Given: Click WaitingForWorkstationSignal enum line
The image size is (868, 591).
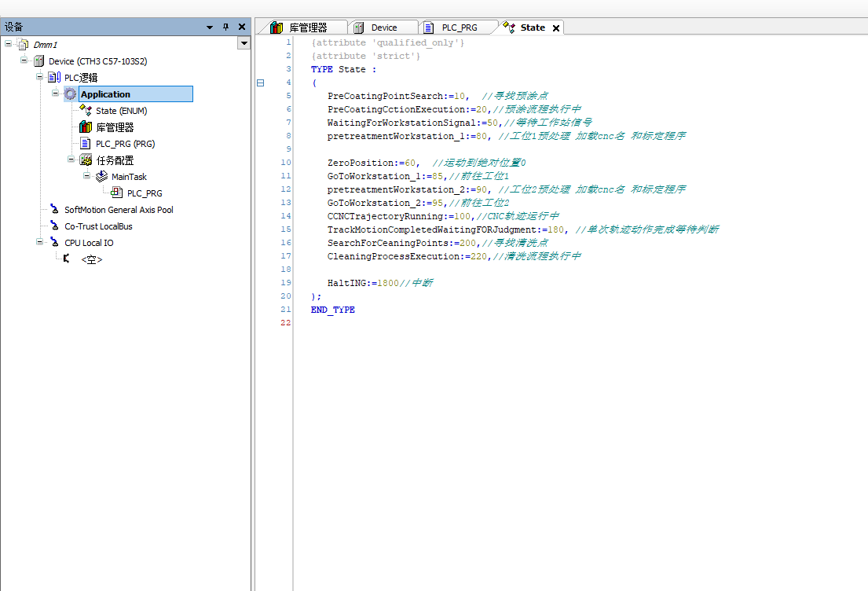Looking at the screenshot, I should coord(460,123).
